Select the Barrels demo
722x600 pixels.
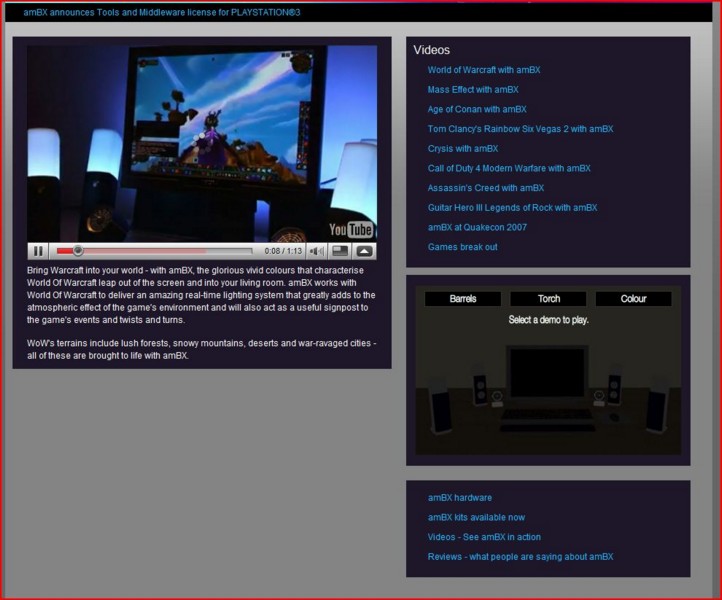pos(463,299)
